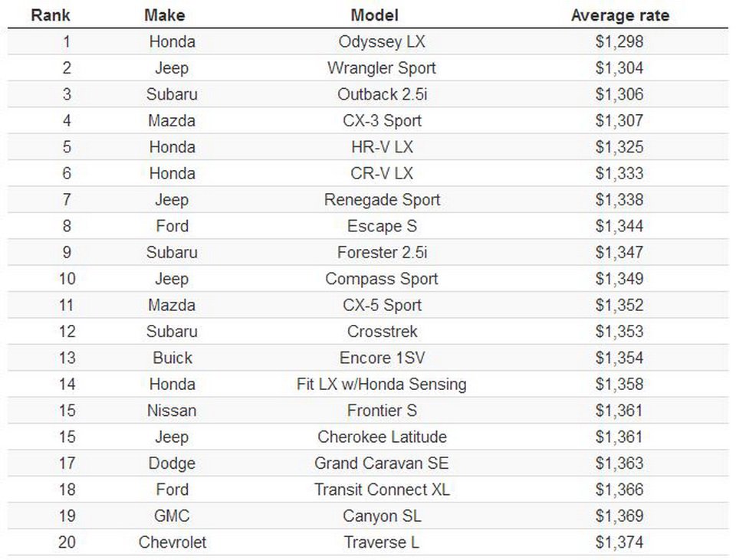Click the Chevrolet make cell
The width and height of the screenshot is (736, 560).
click(x=172, y=542)
